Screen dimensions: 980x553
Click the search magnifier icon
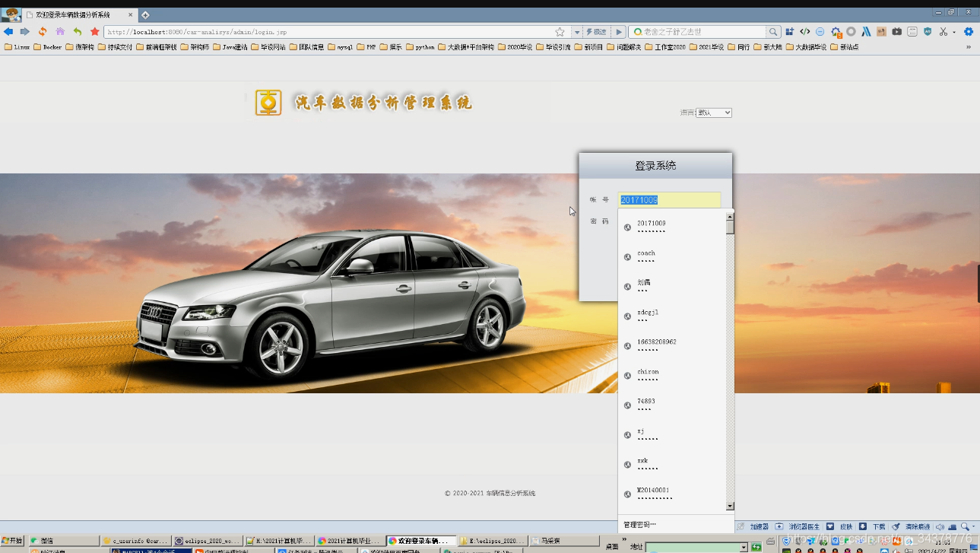tap(773, 32)
